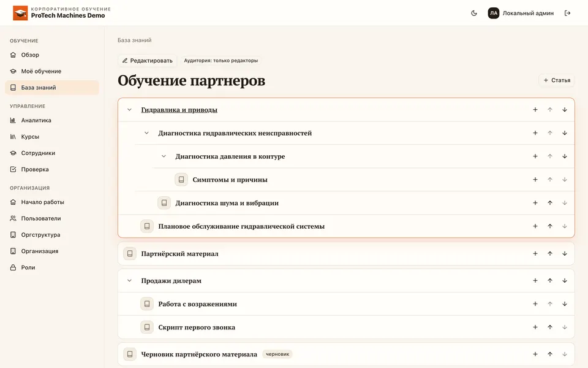Open the Оргструктура page
The height and width of the screenshot is (368, 588).
(51, 235)
